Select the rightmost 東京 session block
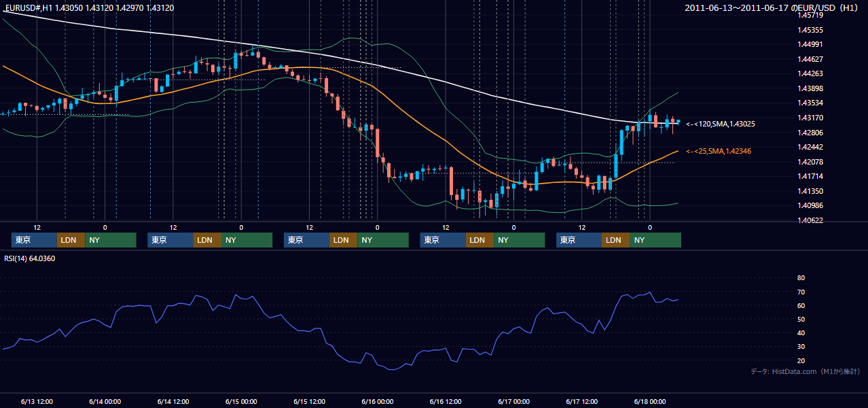 click(x=579, y=240)
